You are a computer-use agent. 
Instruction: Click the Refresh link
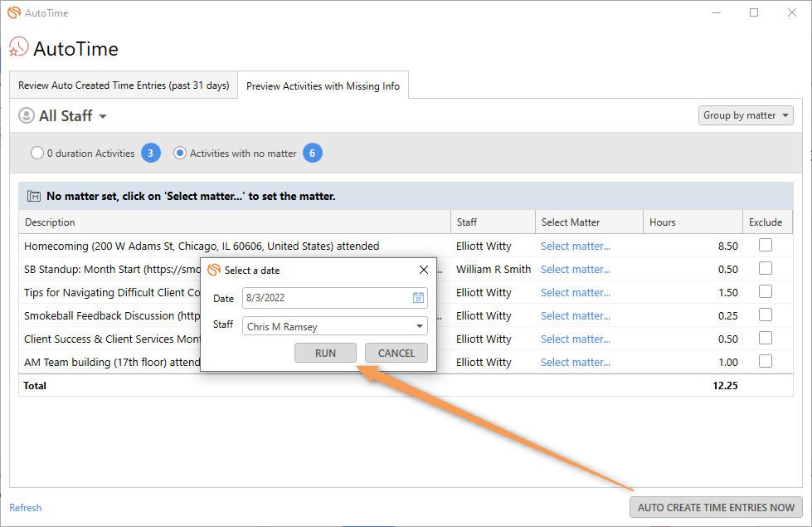point(26,508)
